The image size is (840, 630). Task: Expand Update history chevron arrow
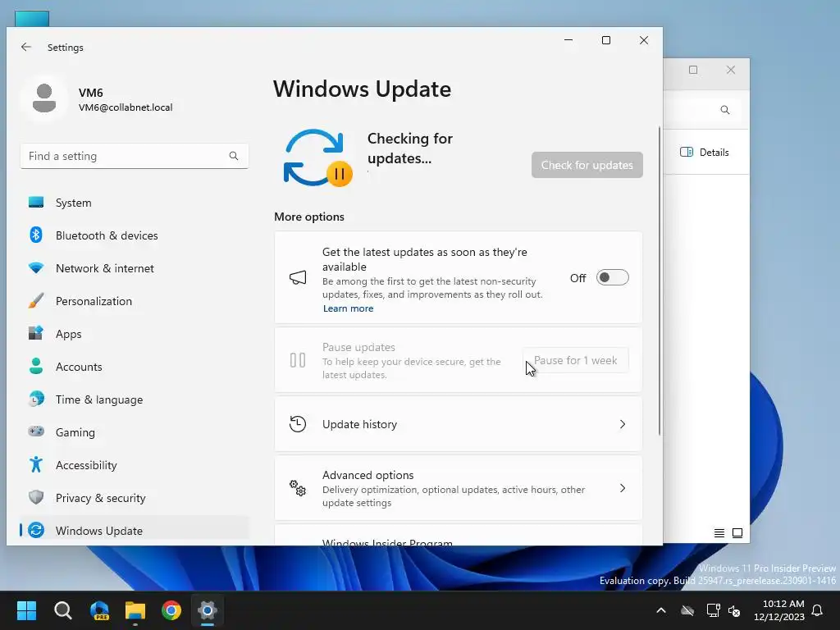(x=623, y=424)
